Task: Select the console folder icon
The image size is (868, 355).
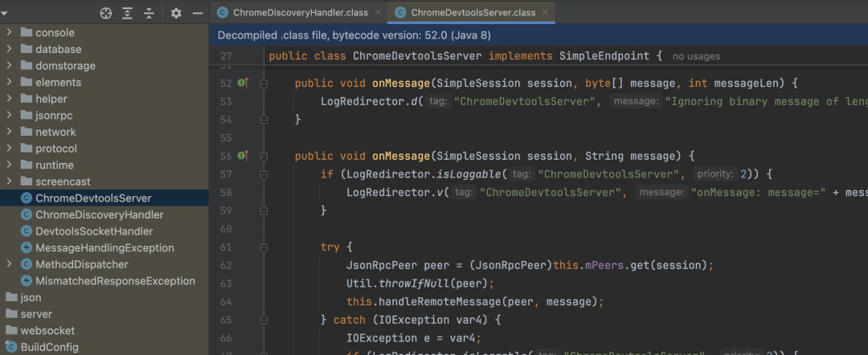Action: 26,33
